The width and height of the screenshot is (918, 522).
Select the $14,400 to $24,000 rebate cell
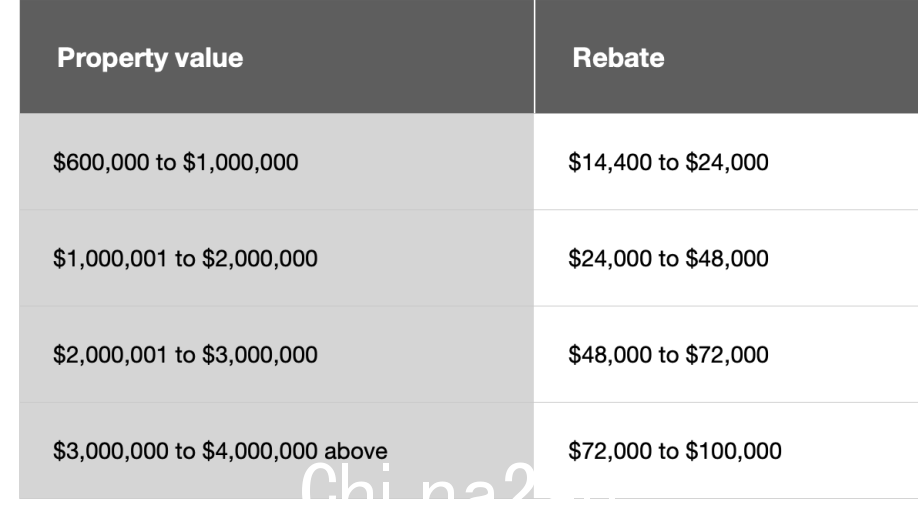727,162
